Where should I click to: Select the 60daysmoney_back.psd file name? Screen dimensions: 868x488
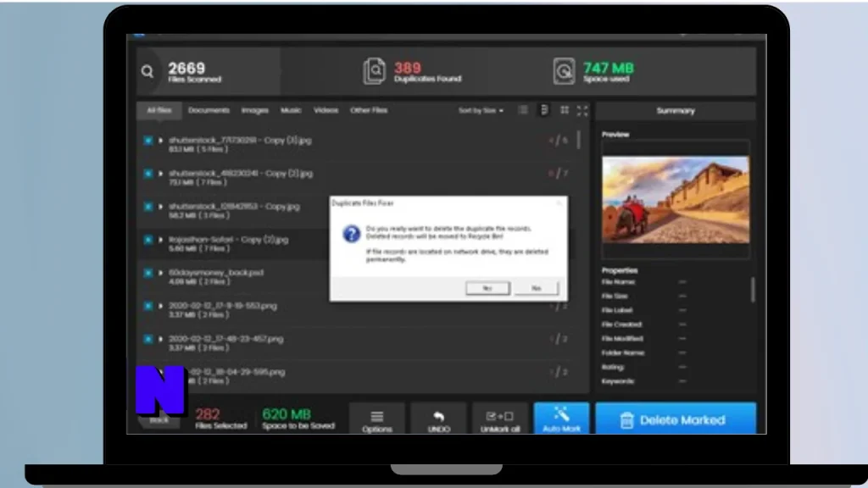coord(216,273)
